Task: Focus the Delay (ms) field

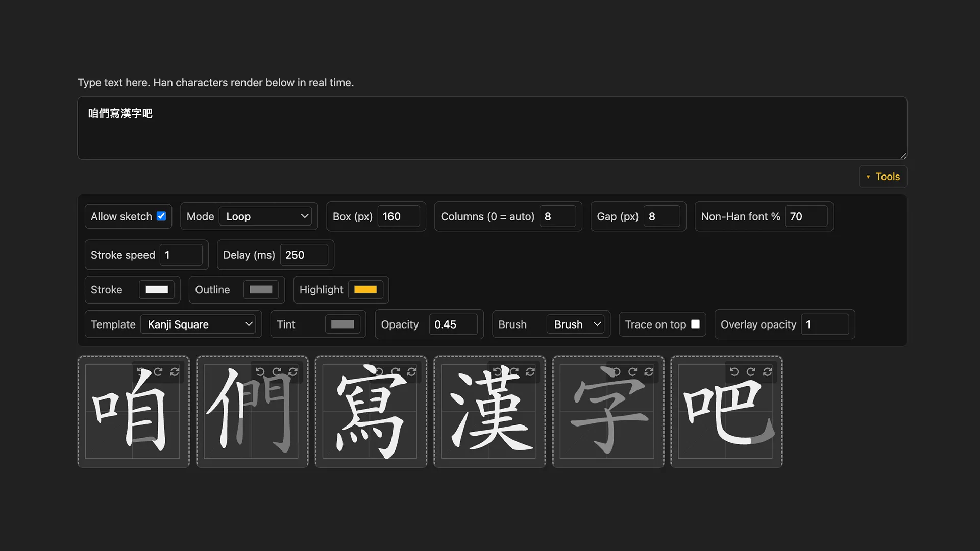Action: pos(305,255)
